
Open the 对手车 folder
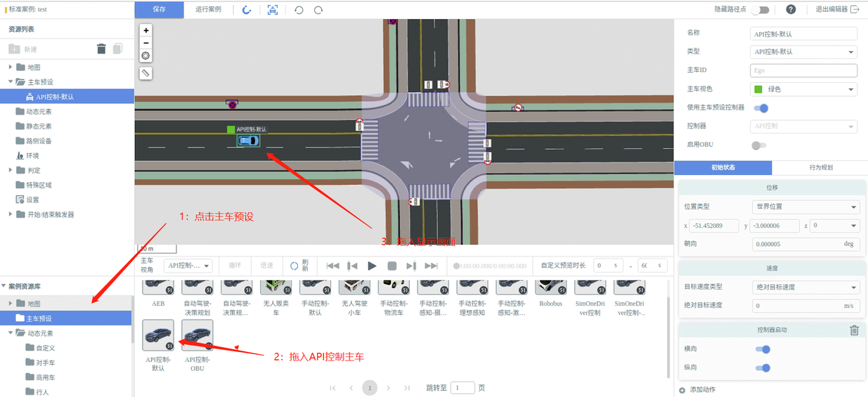tap(40, 363)
